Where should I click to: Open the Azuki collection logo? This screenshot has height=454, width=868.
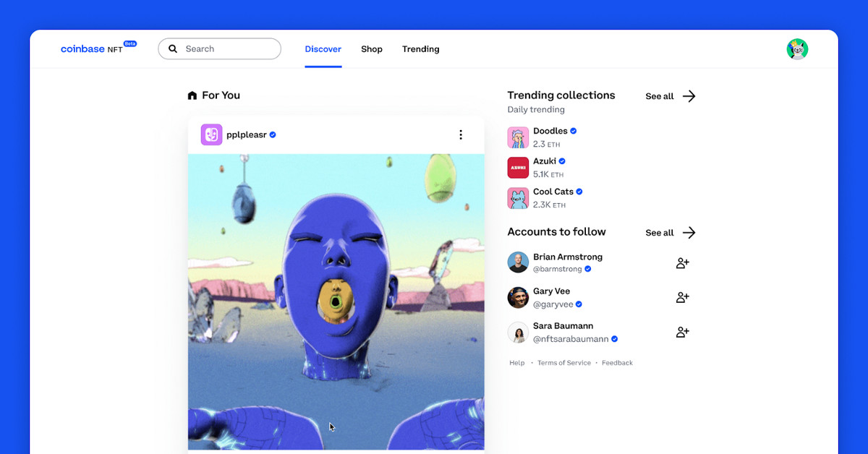518,168
